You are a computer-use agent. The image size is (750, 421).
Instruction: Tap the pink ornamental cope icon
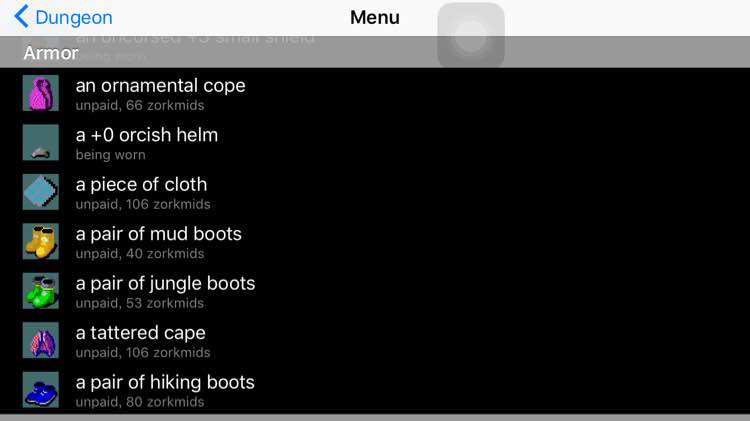[x=41, y=93]
